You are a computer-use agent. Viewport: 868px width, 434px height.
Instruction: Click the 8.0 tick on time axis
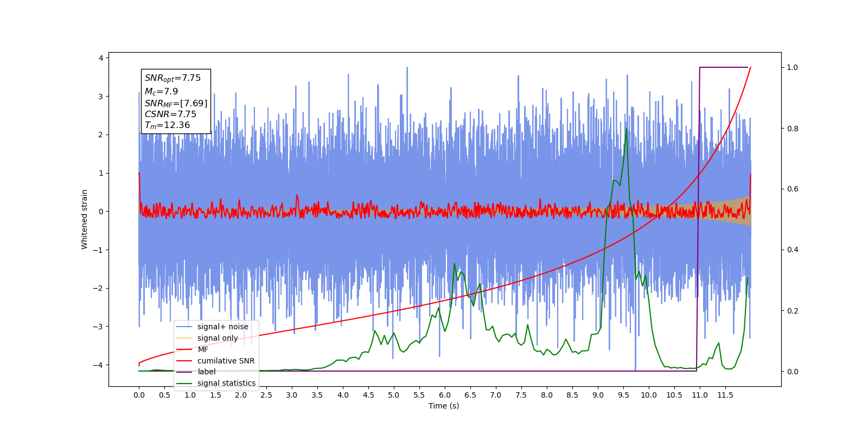click(547, 395)
